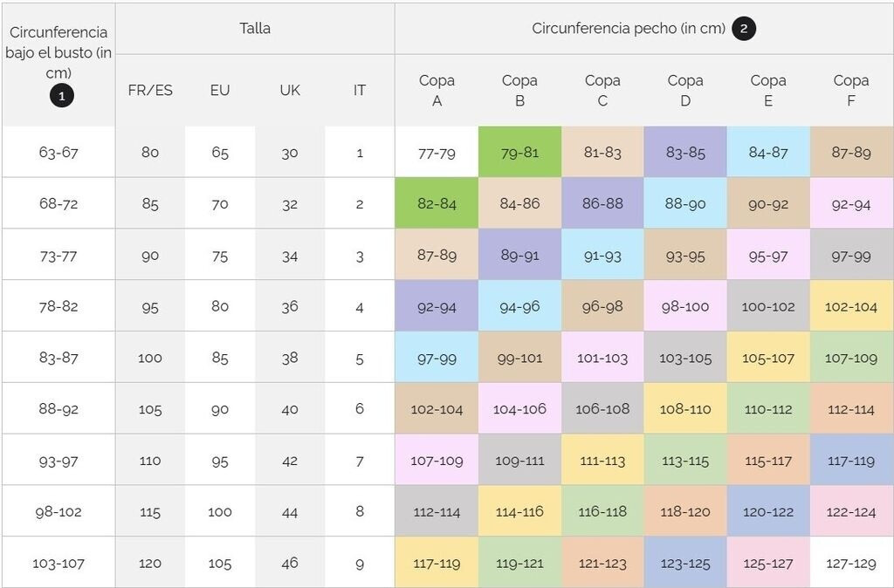
Task: Click the blue 123-125 Copa D cell
Action: click(x=685, y=564)
